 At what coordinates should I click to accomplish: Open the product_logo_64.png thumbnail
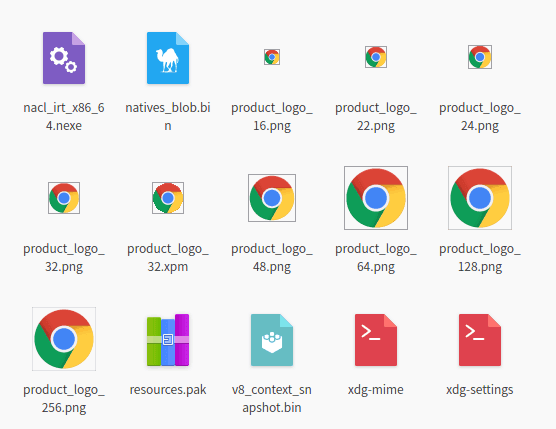coord(376,198)
